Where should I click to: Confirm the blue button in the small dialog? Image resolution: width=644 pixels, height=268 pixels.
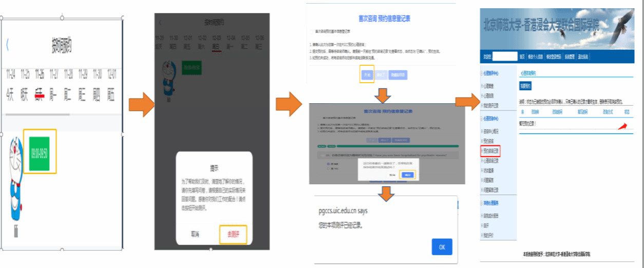(407, 175)
